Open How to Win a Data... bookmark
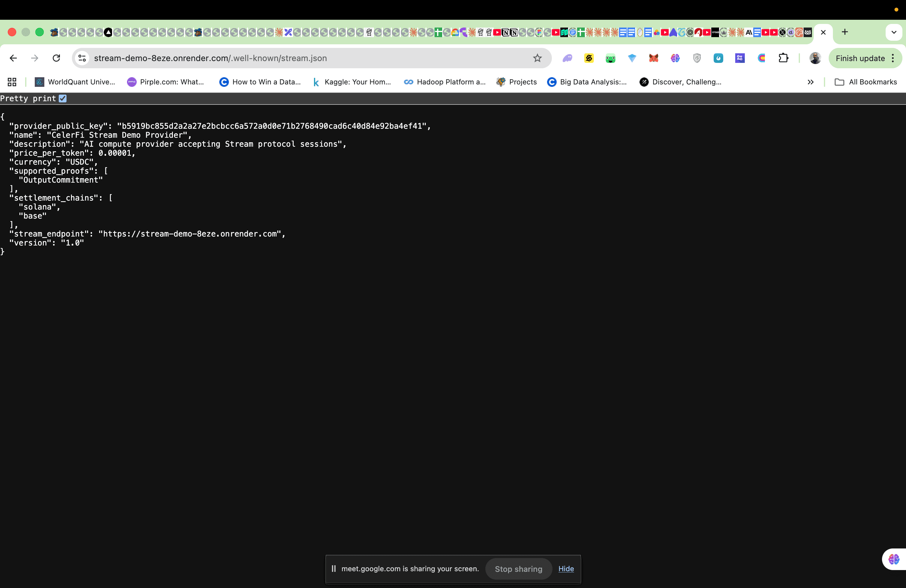Viewport: 906px width, 588px height. (260, 82)
